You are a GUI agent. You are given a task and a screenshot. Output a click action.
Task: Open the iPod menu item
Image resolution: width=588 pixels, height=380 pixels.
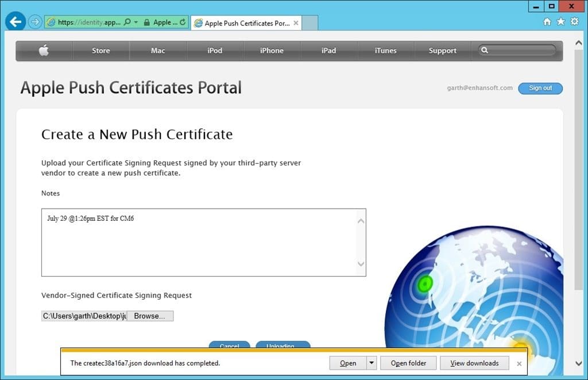click(x=215, y=51)
